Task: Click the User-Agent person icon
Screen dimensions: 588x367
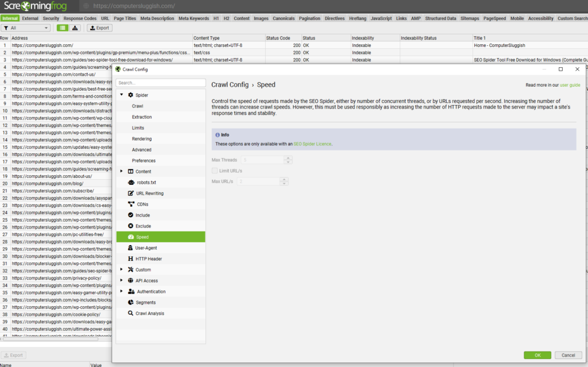Action: [130, 248]
